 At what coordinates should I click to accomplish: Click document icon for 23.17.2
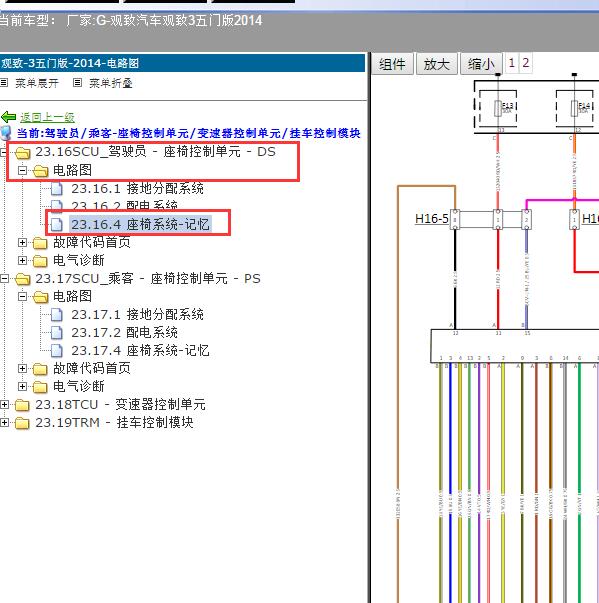[57, 333]
